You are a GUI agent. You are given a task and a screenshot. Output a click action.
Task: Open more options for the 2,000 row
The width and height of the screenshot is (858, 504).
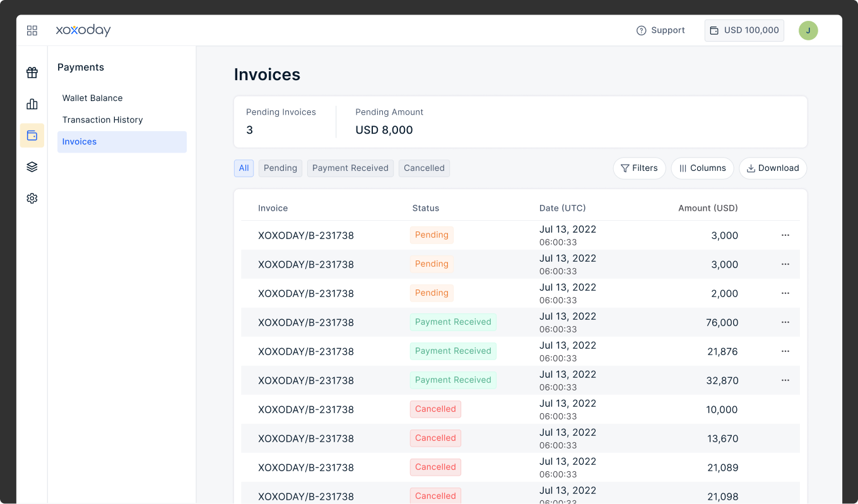(x=785, y=293)
